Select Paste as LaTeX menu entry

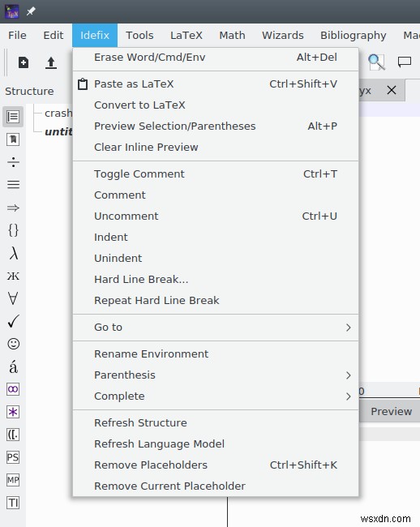coord(216,84)
